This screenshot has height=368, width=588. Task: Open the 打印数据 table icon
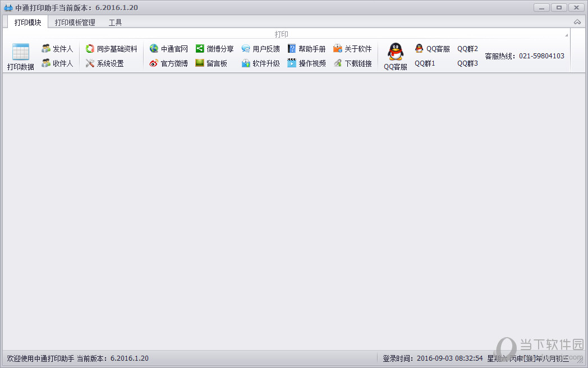(x=21, y=52)
